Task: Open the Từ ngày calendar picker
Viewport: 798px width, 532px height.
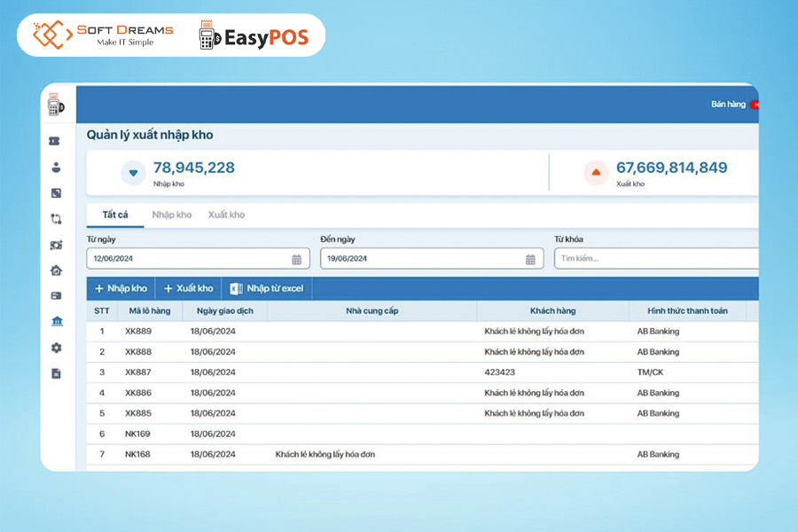Action: pos(299,258)
